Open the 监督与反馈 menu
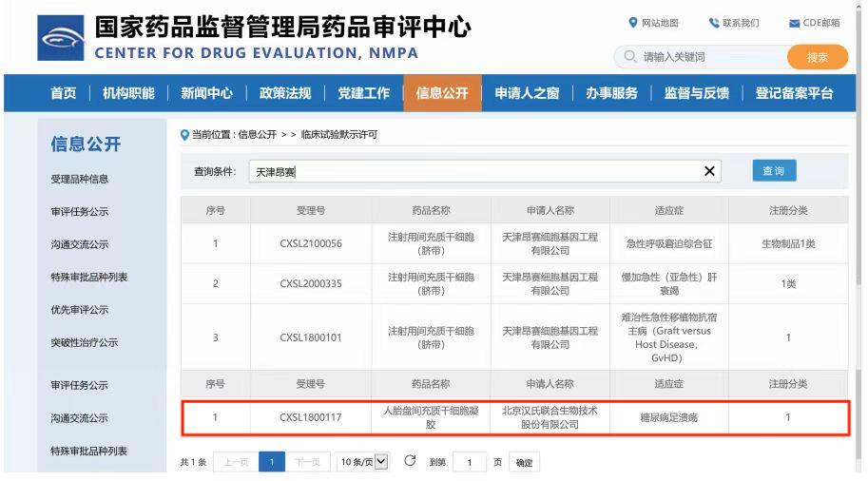868x481 pixels. [697, 93]
